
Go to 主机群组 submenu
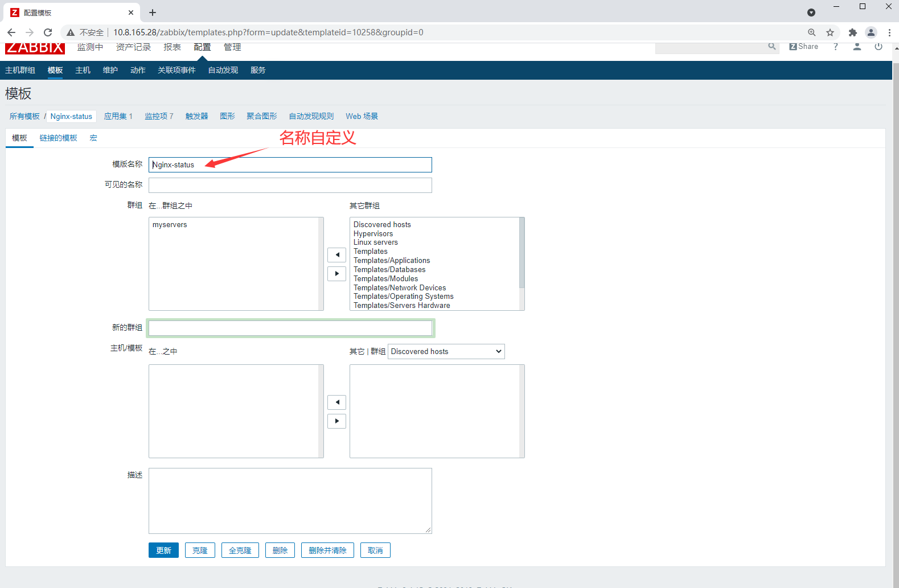[x=20, y=70]
